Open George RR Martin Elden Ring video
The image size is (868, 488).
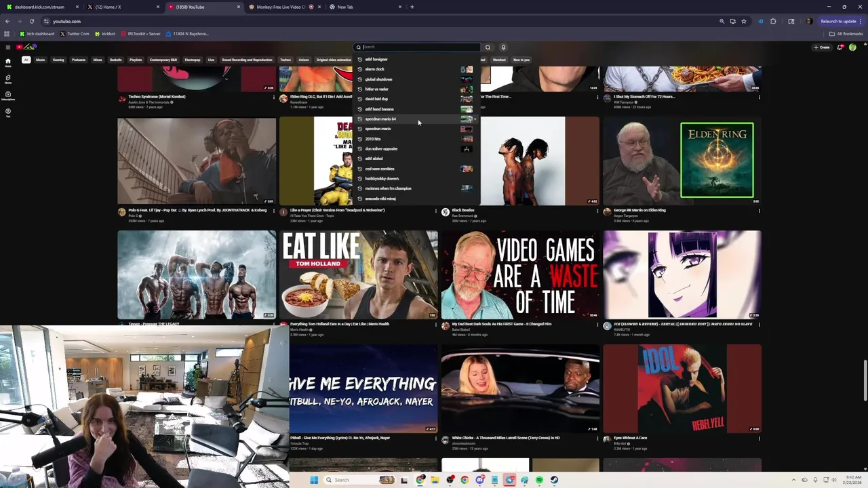[x=682, y=161]
